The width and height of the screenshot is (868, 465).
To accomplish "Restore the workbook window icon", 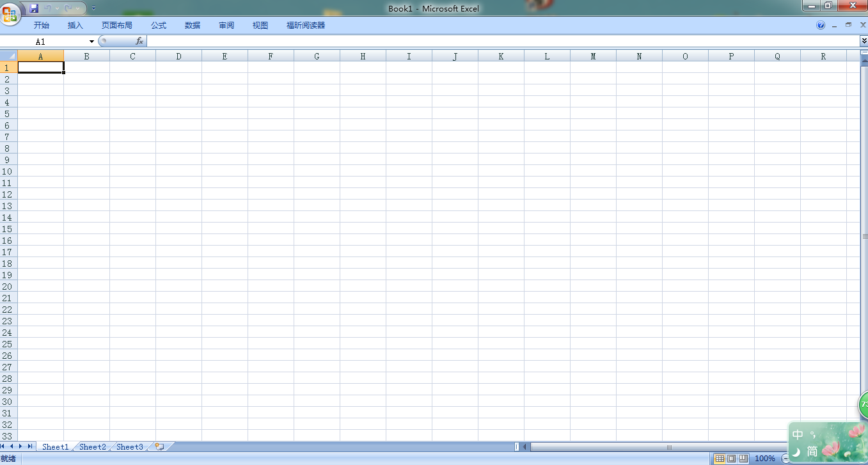I will pyautogui.click(x=849, y=26).
